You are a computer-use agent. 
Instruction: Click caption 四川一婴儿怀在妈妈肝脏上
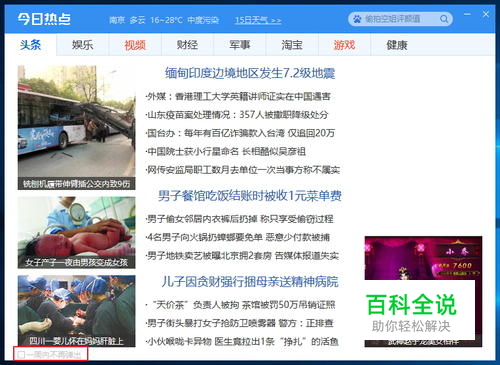pos(77,341)
